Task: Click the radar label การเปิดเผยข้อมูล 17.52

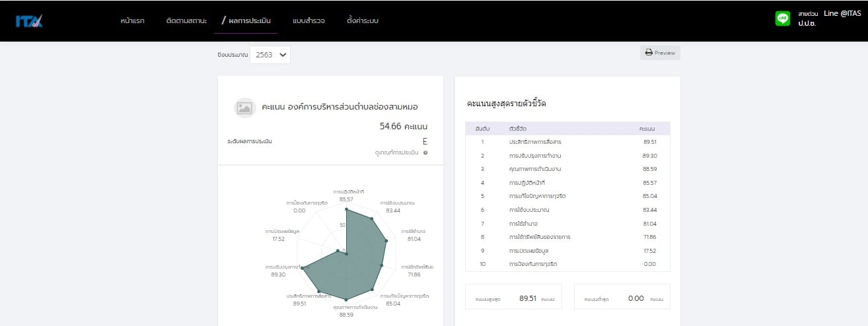Action: coord(282,235)
